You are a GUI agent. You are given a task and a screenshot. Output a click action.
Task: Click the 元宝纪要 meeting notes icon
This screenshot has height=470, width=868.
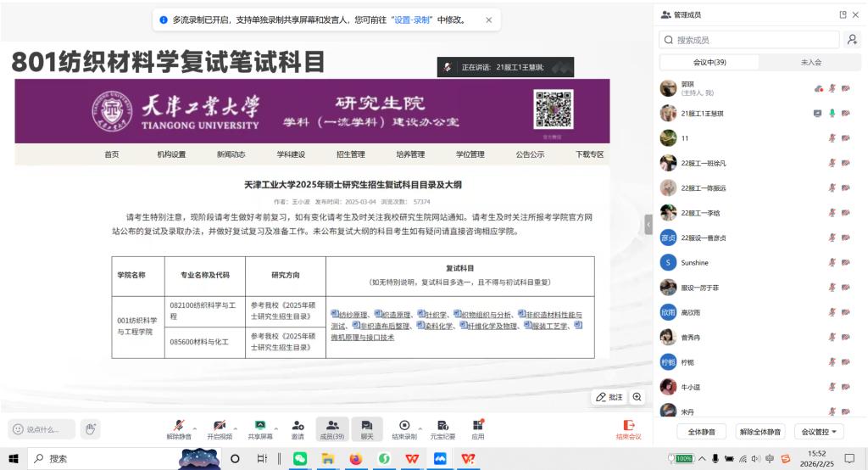click(x=442, y=428)
